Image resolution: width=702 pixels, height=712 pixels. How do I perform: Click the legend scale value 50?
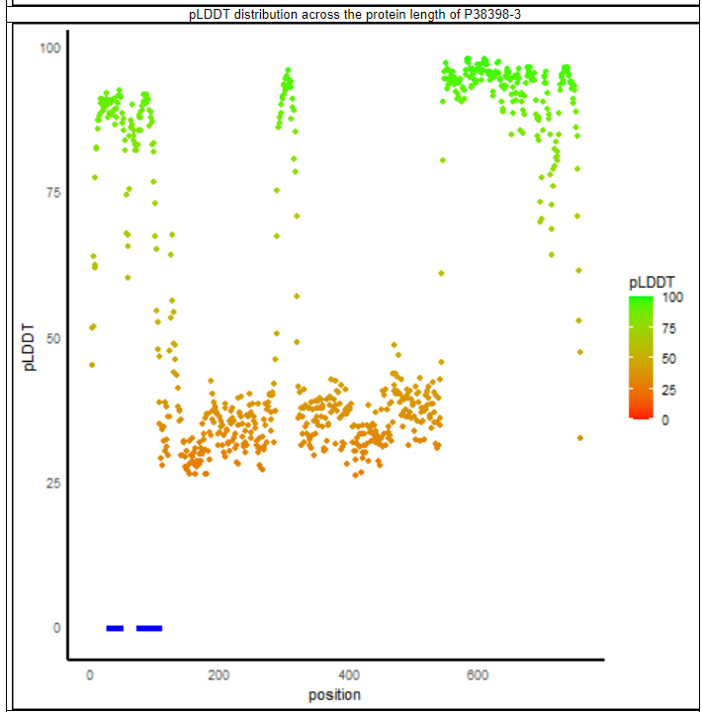(x=669, y=358)
